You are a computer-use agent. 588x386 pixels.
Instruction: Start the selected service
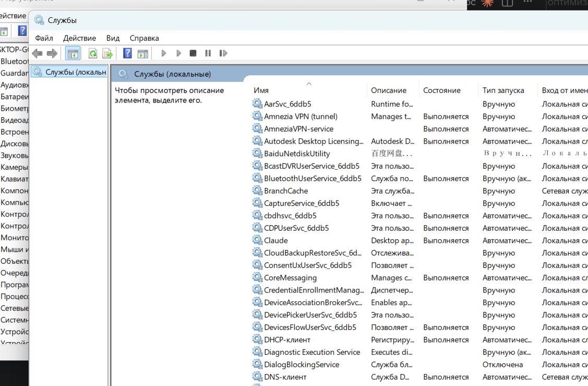point(163,53)
